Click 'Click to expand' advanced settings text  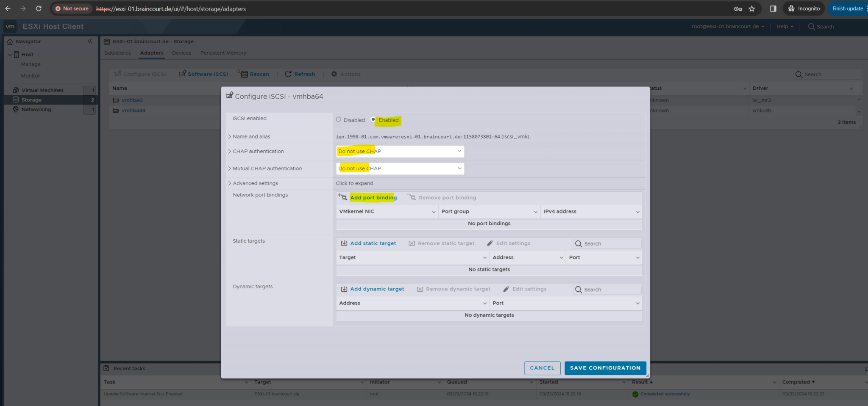[x=354, y=183]
